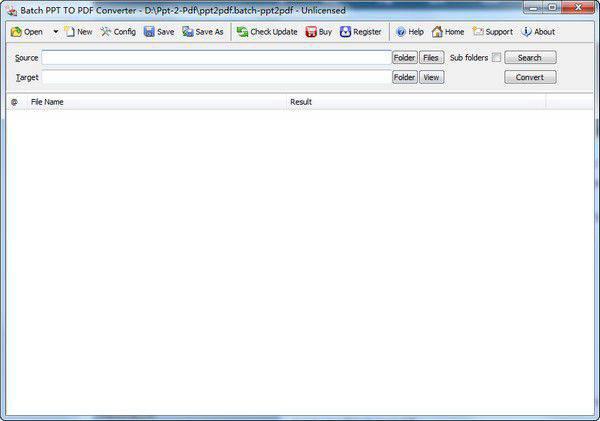Screen dimensions: 600x421
Task: Browse Target with the Folder button
Action: point(404,77)
